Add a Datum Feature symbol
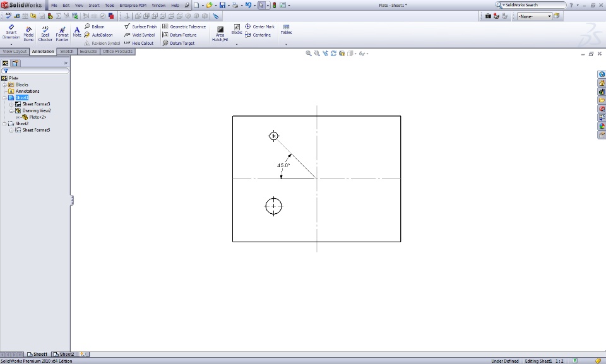The image size is (606, 364). point(179,35)
